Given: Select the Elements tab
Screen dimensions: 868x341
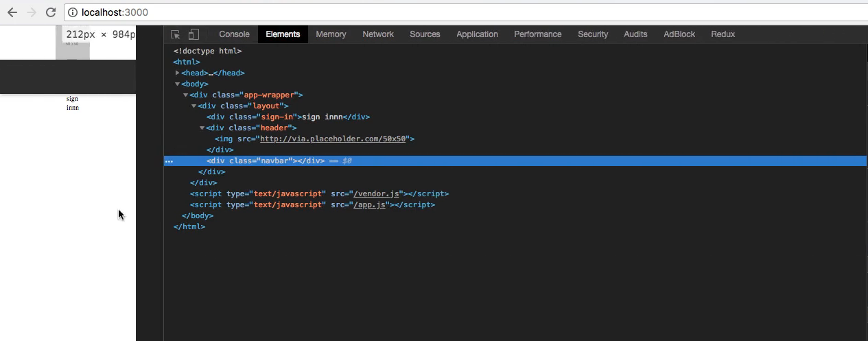Looking at the screenshot, I should (283, 34).
